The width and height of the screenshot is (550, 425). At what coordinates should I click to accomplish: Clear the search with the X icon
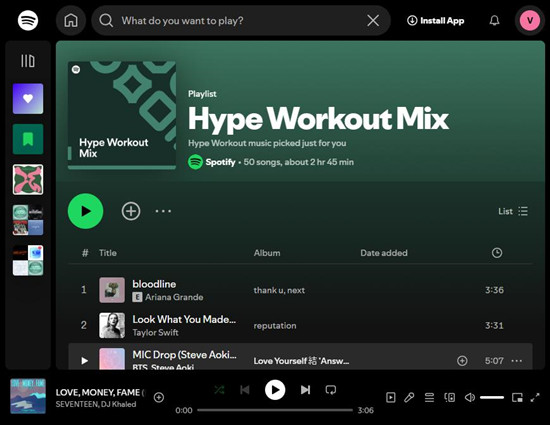pyautogui.click(x=373, y=20)
